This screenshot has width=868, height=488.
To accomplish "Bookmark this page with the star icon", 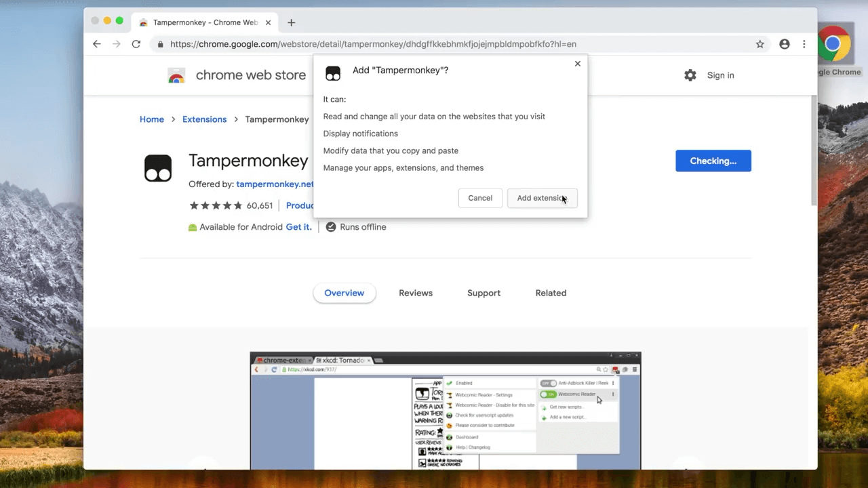I will pyautogui.click(x=760, y=44).
